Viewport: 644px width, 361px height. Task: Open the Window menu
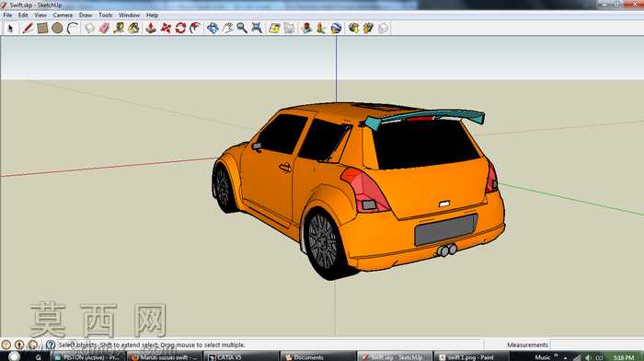(x=129, y=16)
